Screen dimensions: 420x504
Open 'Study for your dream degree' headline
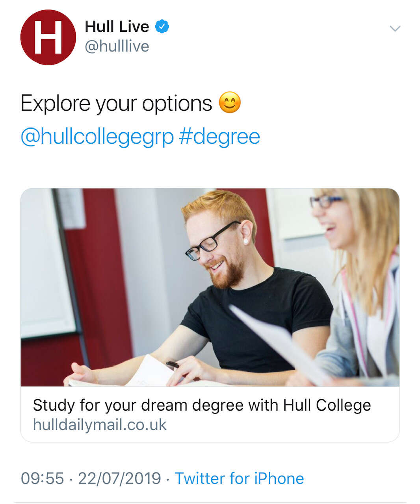click(202, 405)
